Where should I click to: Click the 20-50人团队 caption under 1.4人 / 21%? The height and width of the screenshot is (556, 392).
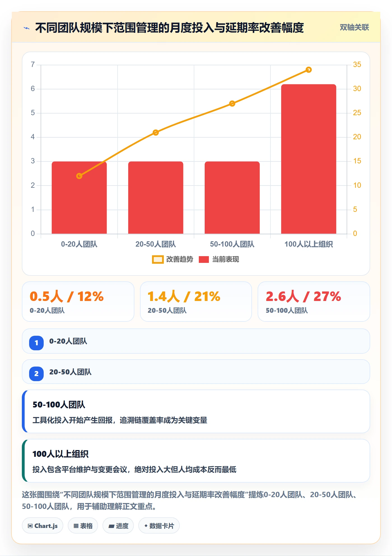point(167,311)
